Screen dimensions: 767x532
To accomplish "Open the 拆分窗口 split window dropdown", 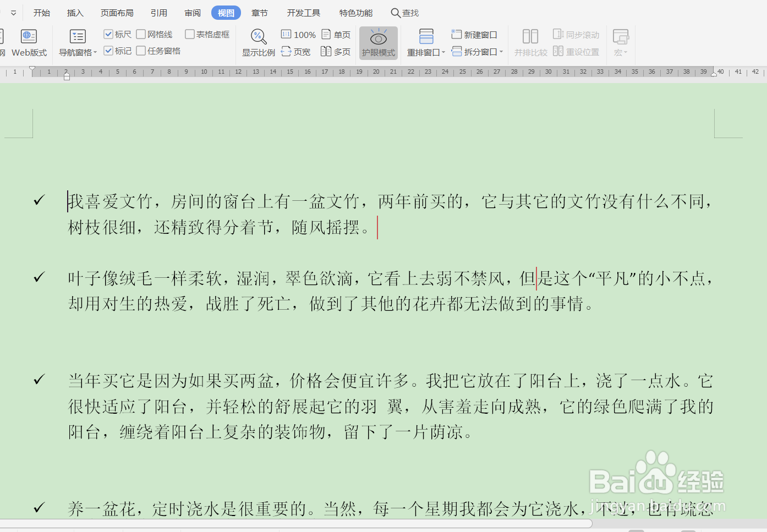I will 477,51.
